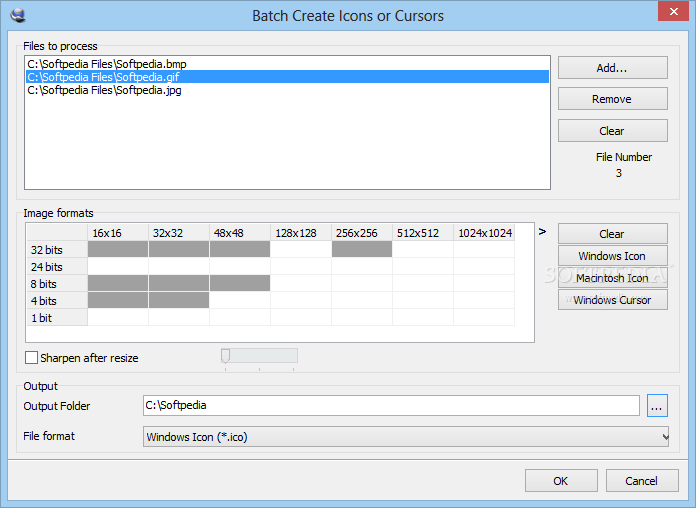The image size is (696, 508).
Task: Toggle 32 bits 48x48 format cell
Action: (x=240, y=249)
